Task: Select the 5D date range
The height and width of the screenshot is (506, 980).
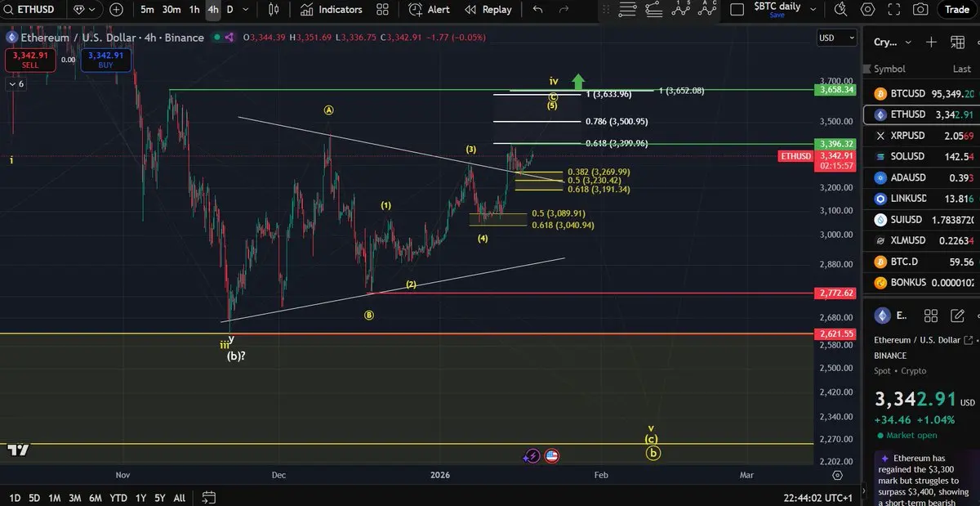Action: (x=33, y=498)
